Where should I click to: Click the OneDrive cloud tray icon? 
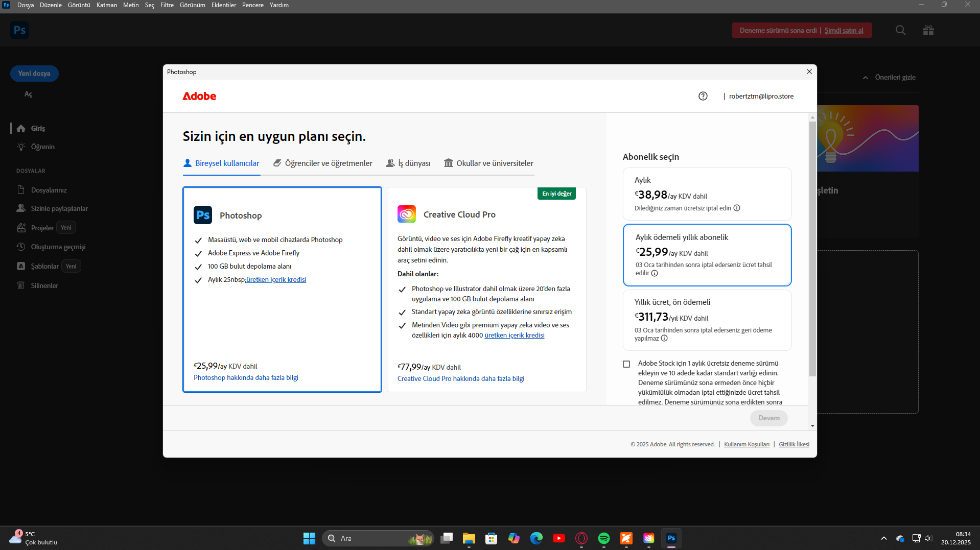(900, 538)
